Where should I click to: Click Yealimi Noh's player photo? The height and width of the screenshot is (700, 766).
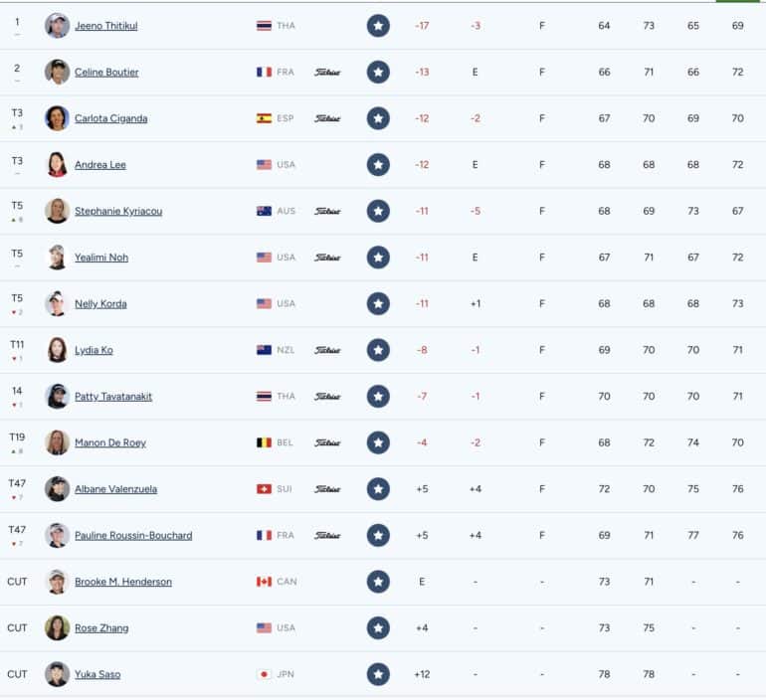tap(57, 258)
